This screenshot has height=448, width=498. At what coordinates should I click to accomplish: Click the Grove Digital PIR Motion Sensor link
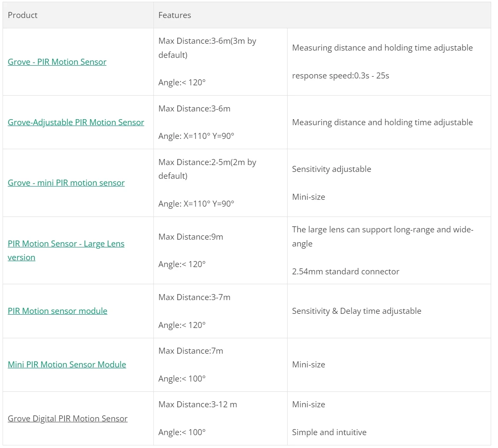[68, 418]
